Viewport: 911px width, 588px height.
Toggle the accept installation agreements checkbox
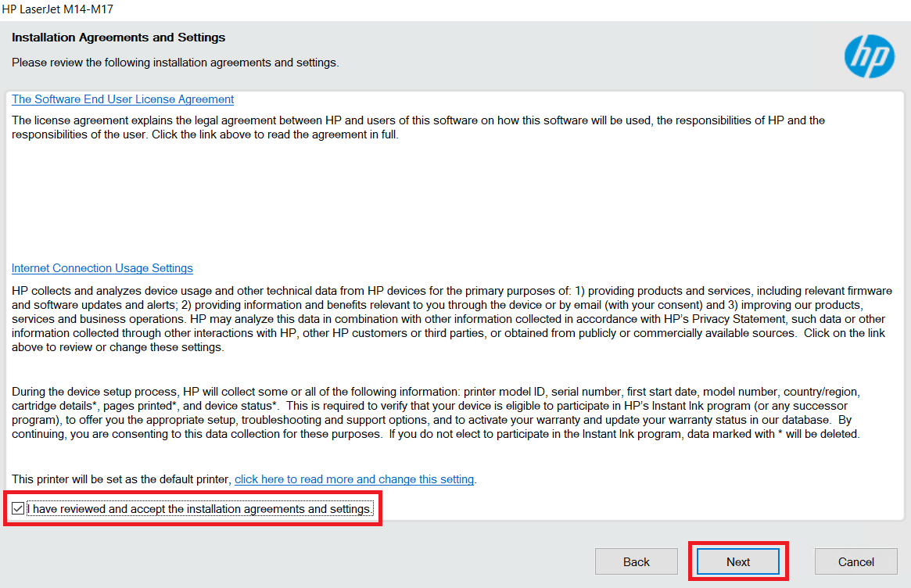tap(18, 509)
